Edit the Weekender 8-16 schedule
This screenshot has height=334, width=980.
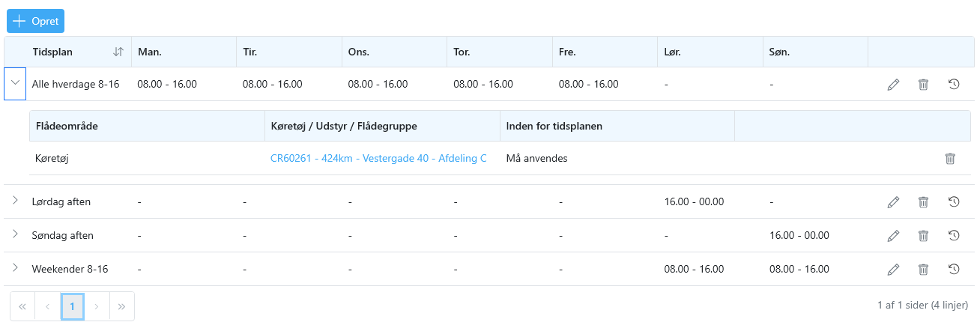892,269
